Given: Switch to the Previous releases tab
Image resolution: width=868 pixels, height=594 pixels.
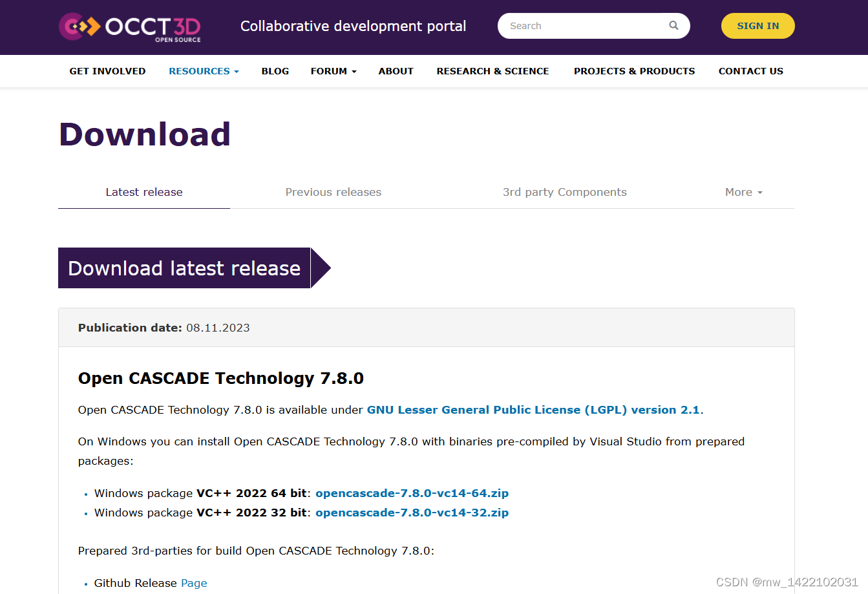Looking at the screenshot, I should pos(333,192).
